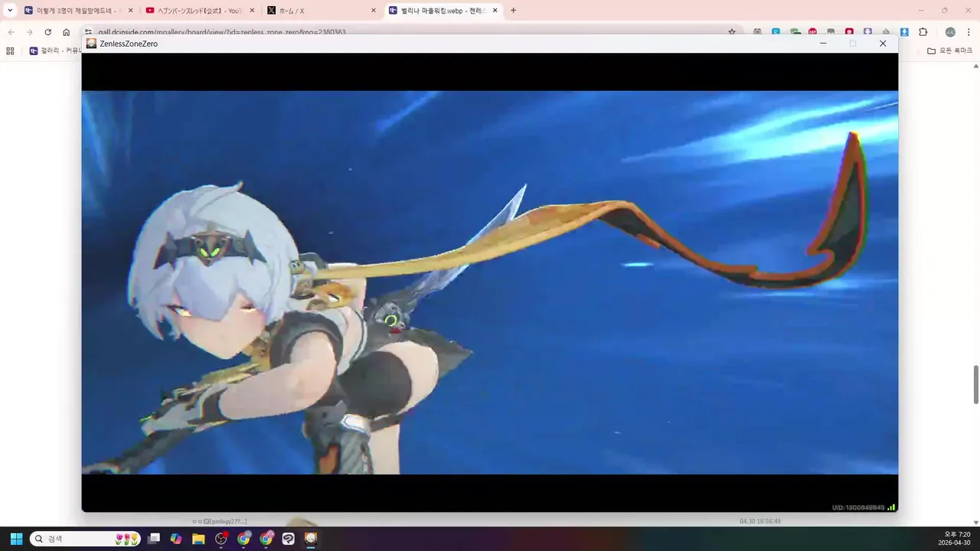The height and width of the screenshot is (551, 980).
Task: Open Chrome's three-dot menu
Action: [x=969, y=32]
